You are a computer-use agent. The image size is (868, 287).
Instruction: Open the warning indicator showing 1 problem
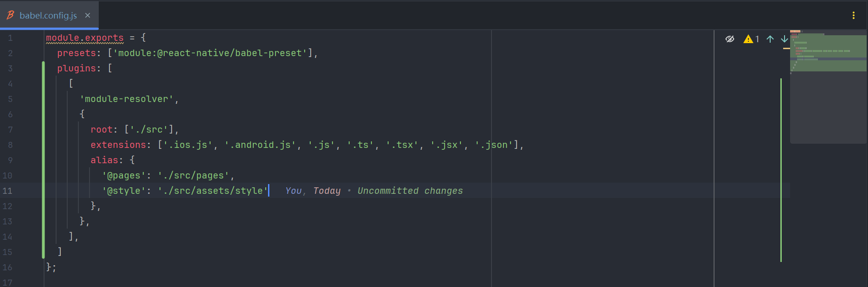click(x=751, y=39)
